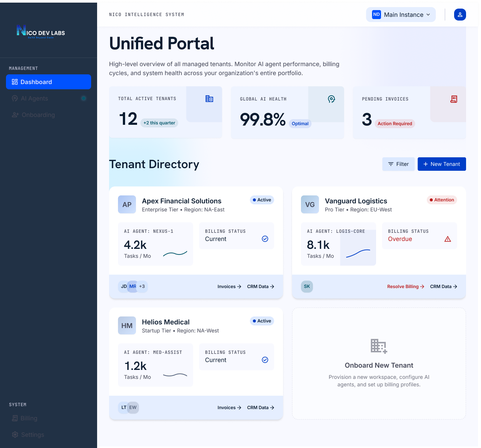Click the Global AI Health head icon
The image size is (481, 448).
coord(331,99)
